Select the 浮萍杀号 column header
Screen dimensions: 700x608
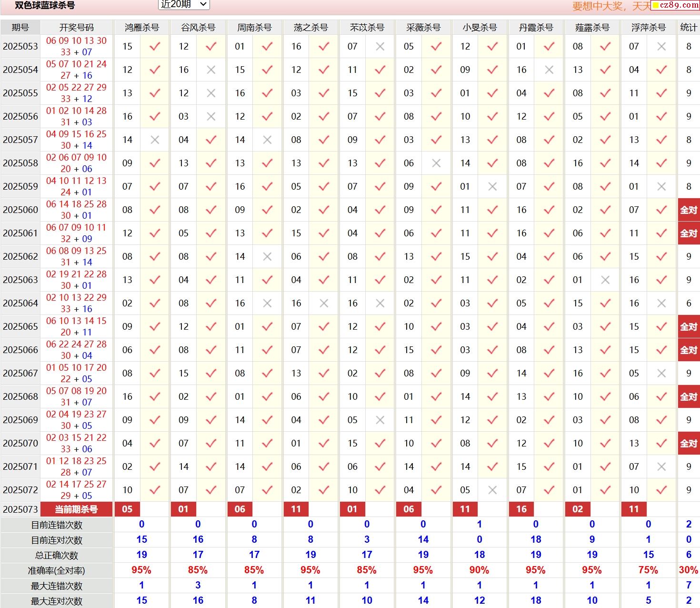[x=648, y=28]
